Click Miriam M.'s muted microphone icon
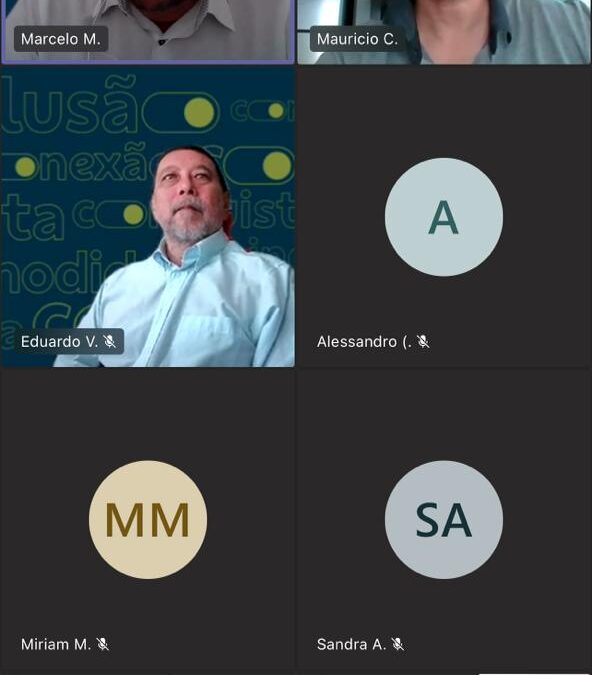 103,644
